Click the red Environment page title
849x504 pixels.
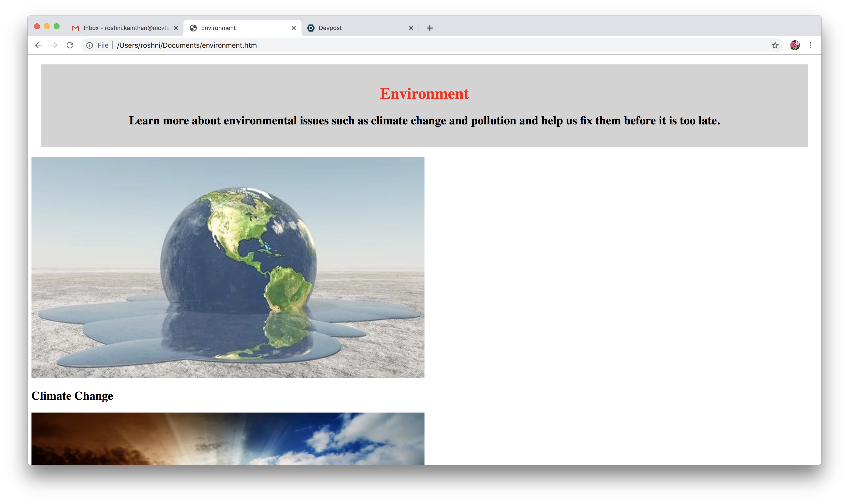pyautogui.click(x=424, y=94)
